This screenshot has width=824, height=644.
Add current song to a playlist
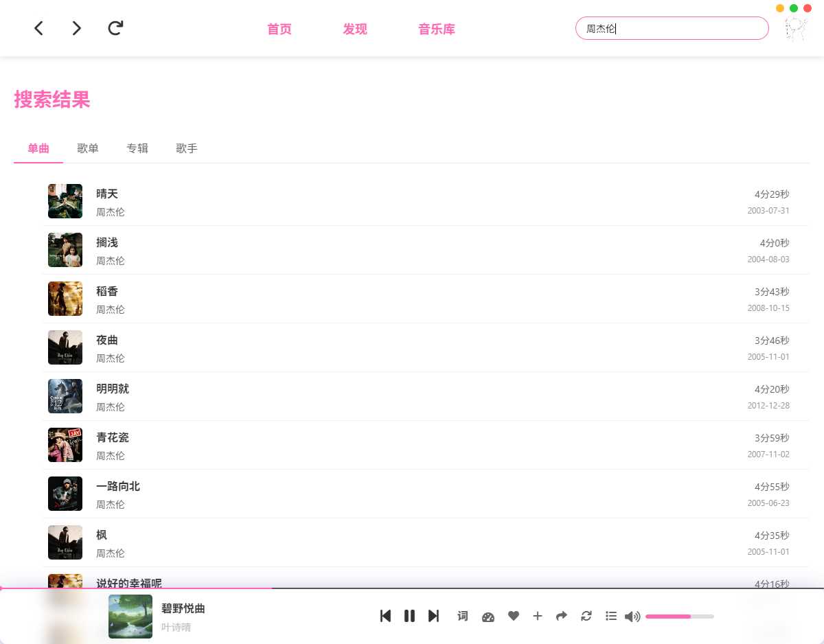(538, 616)
